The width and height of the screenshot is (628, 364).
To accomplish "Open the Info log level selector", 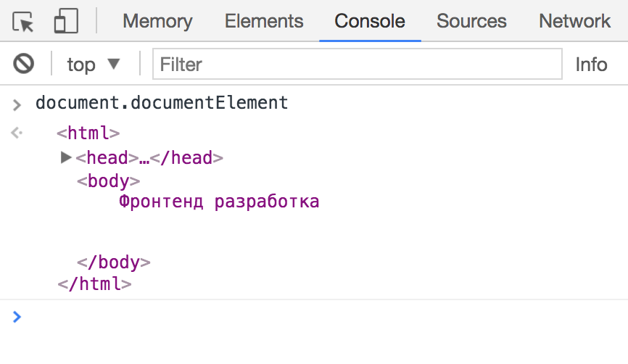I will tap(590, 65).
